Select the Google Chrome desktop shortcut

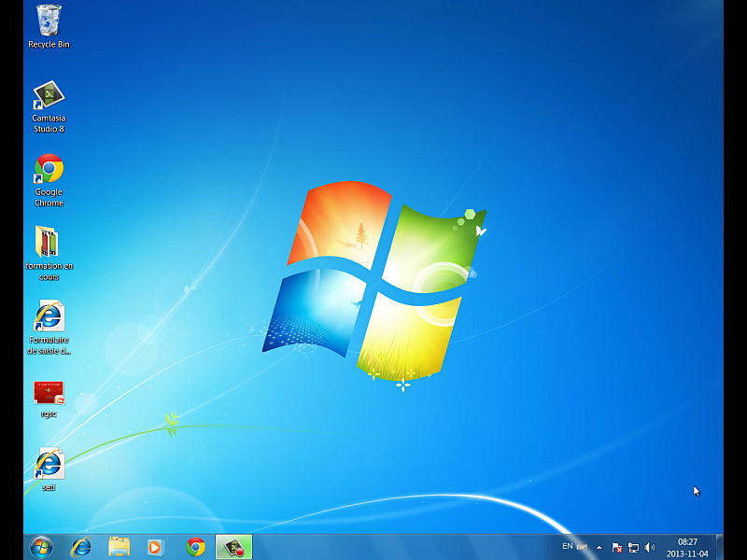(49, 171)
